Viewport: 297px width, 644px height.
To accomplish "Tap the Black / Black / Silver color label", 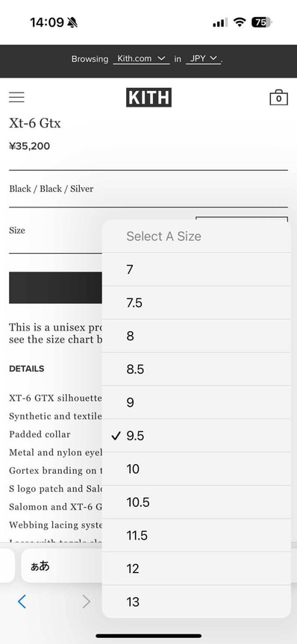I will pos(51,189).
